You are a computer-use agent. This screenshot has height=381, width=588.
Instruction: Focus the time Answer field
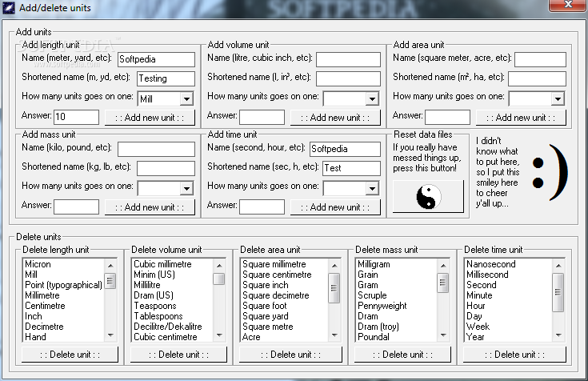click(x=262, y=207)
